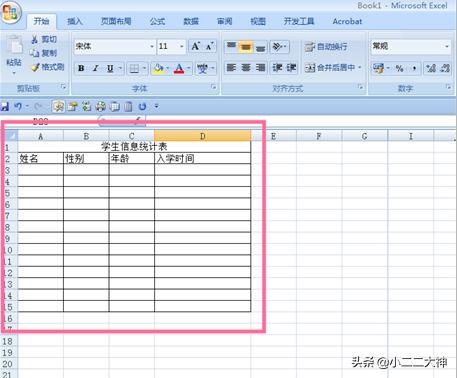Click Merge and Center (合并后居中)
The height and width of the screenshot is (378, 457).
click(x=330, y=68)
